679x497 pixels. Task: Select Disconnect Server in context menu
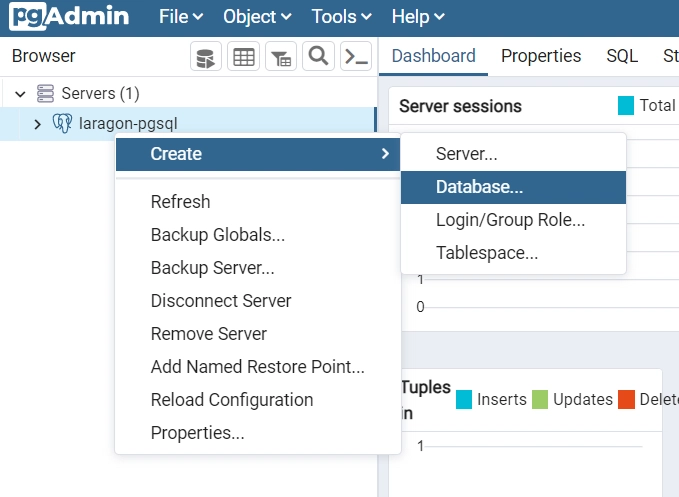(x=258, y=300)
